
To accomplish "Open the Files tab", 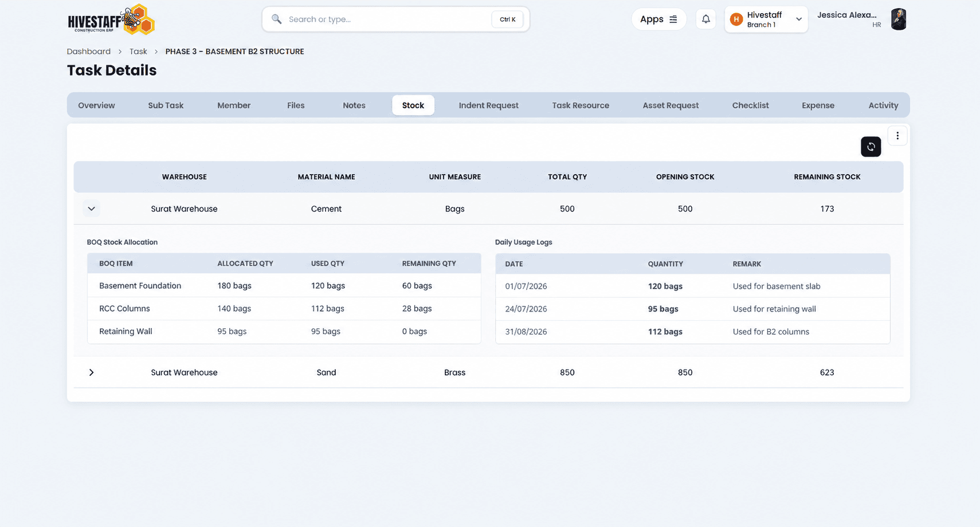I will (x=296, y=105).
